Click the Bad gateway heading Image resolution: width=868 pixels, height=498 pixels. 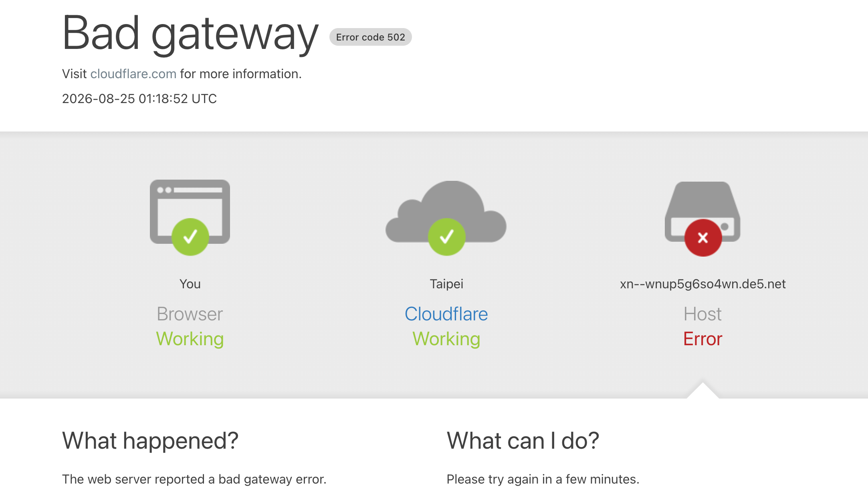[190, 34]
